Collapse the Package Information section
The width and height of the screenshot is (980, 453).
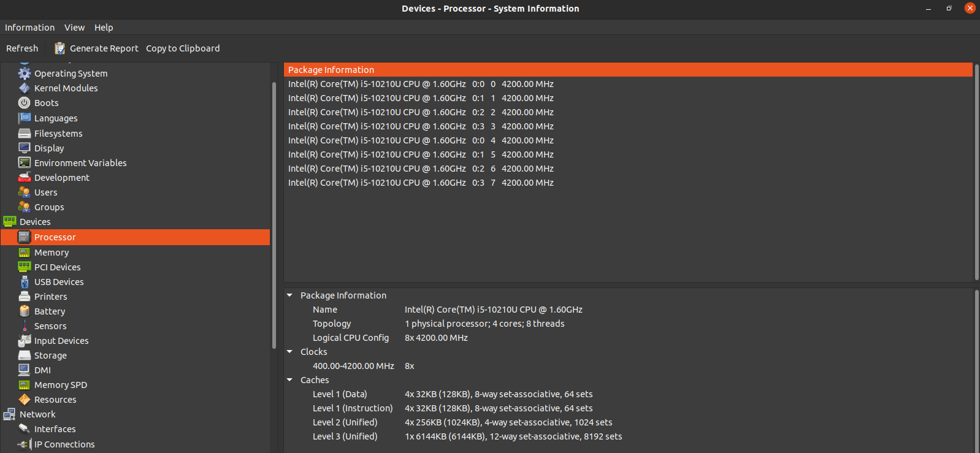[x=290, y=295]
